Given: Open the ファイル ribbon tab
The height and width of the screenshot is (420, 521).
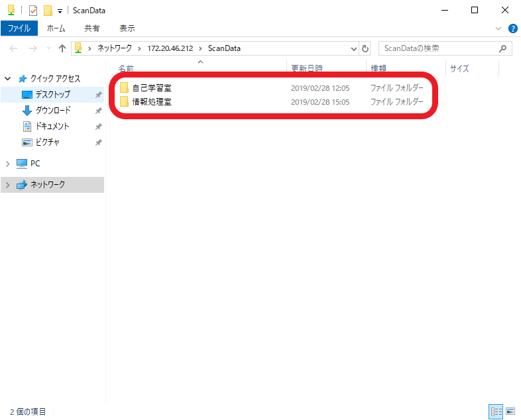Looking at the screenshot, I should coord(19,28).
